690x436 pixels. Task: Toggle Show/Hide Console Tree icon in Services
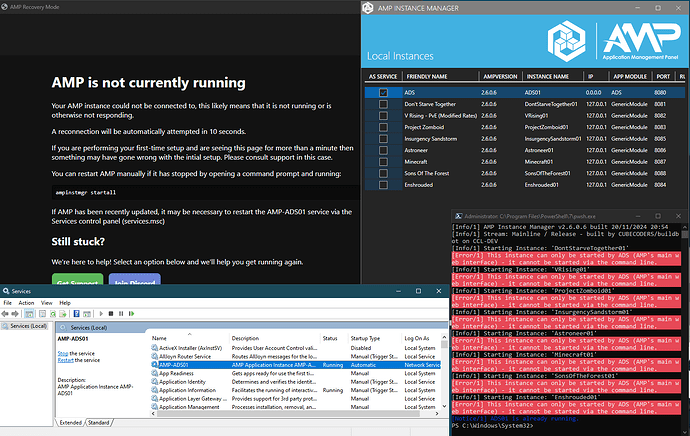pyautogui.click(x=29, y=314)
